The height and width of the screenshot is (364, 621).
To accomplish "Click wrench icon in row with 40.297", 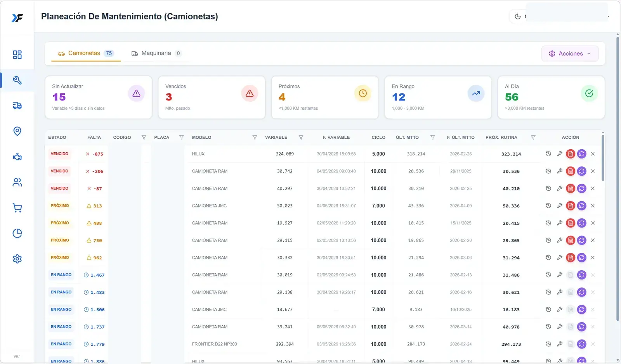I will (560, 188).
